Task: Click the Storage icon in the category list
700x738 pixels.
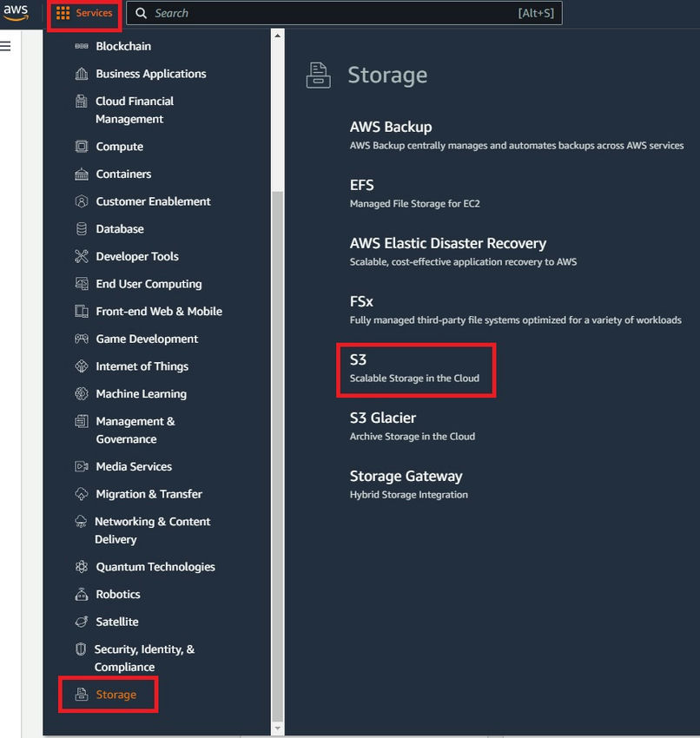Action: click(x=82, y=695)
